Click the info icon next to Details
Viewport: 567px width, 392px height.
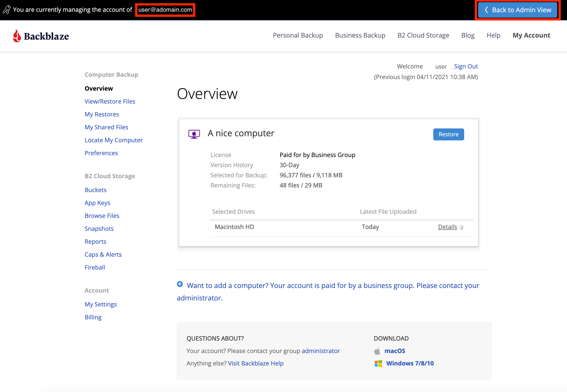point(462,227)
